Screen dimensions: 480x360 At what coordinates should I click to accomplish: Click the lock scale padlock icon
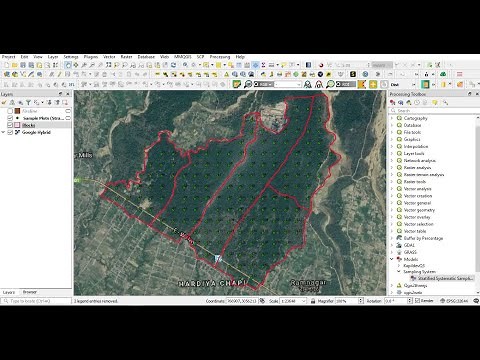(313, 301)
